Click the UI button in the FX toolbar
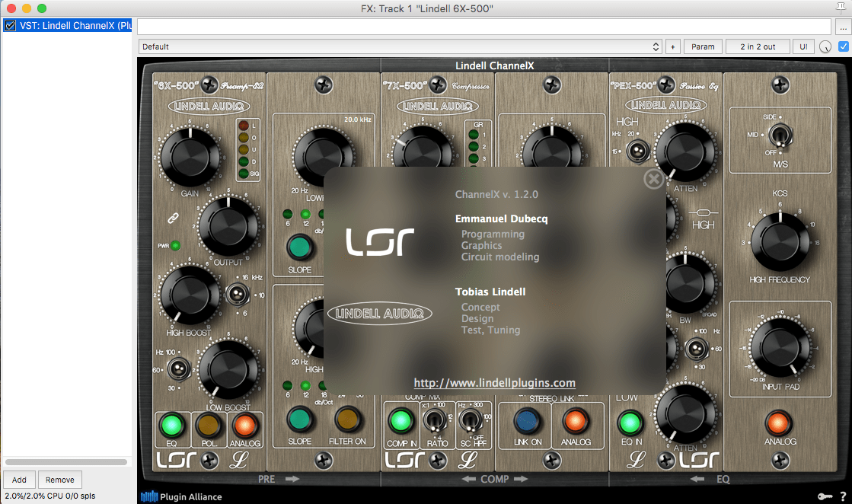 click(x=803, y=46)
